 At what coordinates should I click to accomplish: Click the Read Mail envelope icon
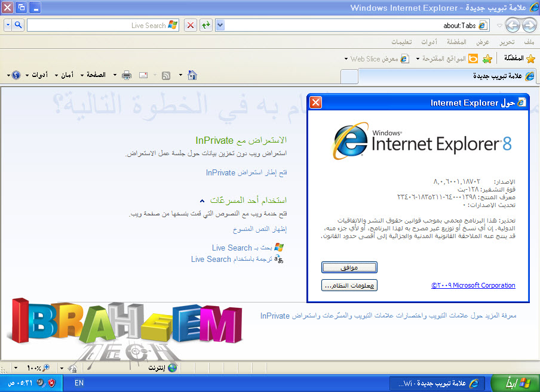point(143,75)
